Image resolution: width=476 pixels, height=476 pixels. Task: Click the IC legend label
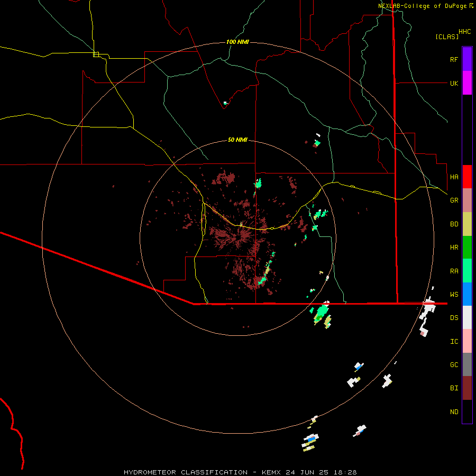(x=454, y=342)
